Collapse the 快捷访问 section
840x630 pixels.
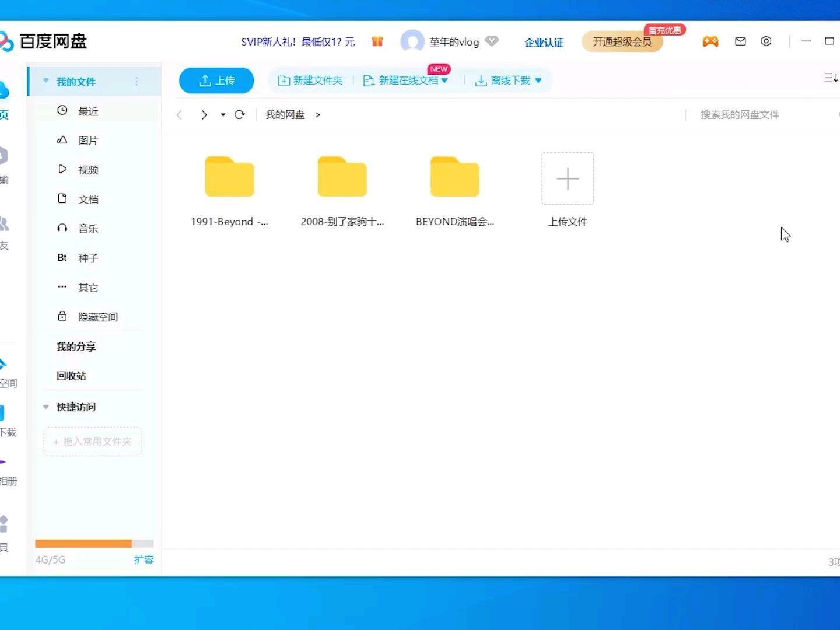point(45,407)
